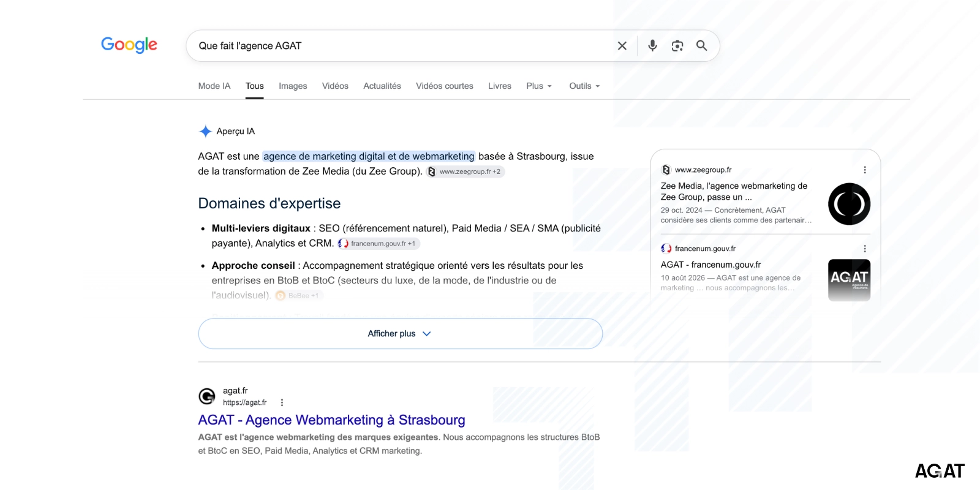
Task: Select the Tous tab
Action: [x=255, y=86]
